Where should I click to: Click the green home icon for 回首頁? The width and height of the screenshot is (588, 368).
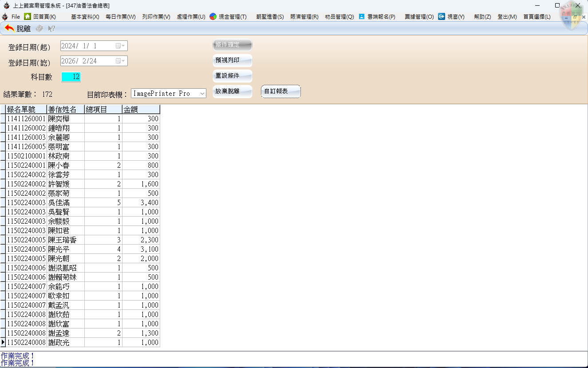(28, 16)
